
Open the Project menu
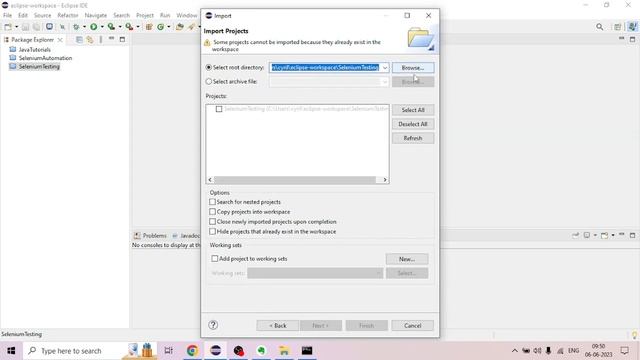pyautogui.click(x=145, y=15)
